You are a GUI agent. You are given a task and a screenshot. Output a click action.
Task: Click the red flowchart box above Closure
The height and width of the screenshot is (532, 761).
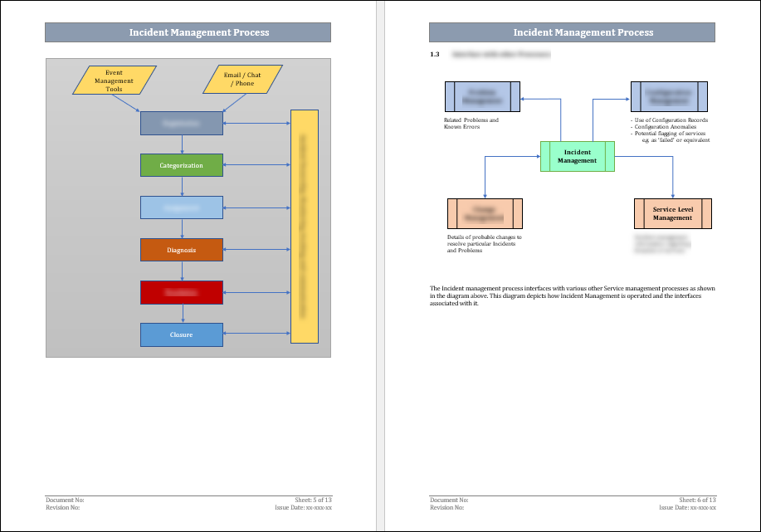click(x=182, y=292)
